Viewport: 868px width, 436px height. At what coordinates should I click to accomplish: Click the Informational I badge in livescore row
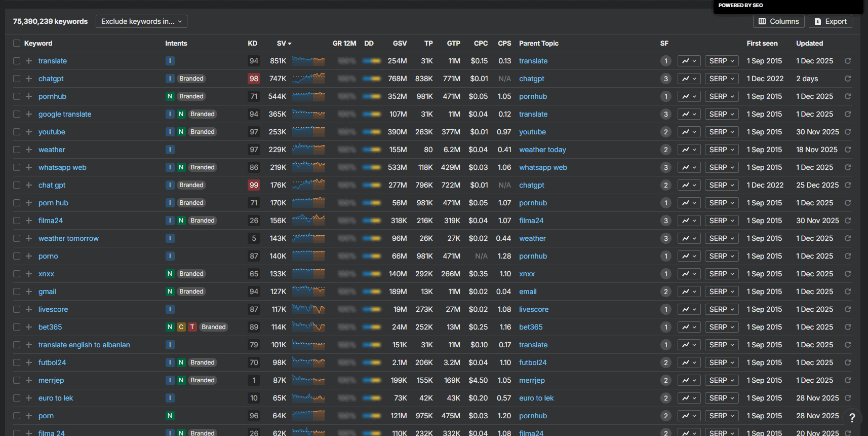pyautogui.click(x=170, y=309)
